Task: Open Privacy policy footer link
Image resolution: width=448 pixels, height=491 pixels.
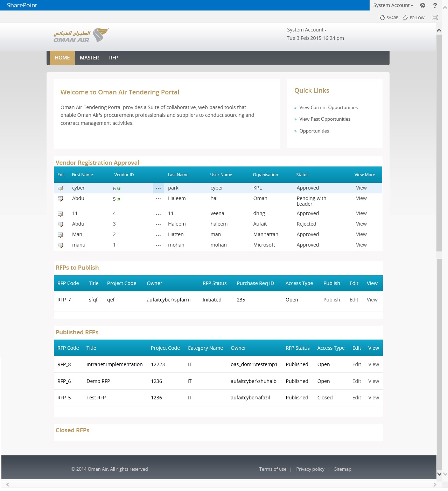Action: pyautogui.click(x=310, y=469)
